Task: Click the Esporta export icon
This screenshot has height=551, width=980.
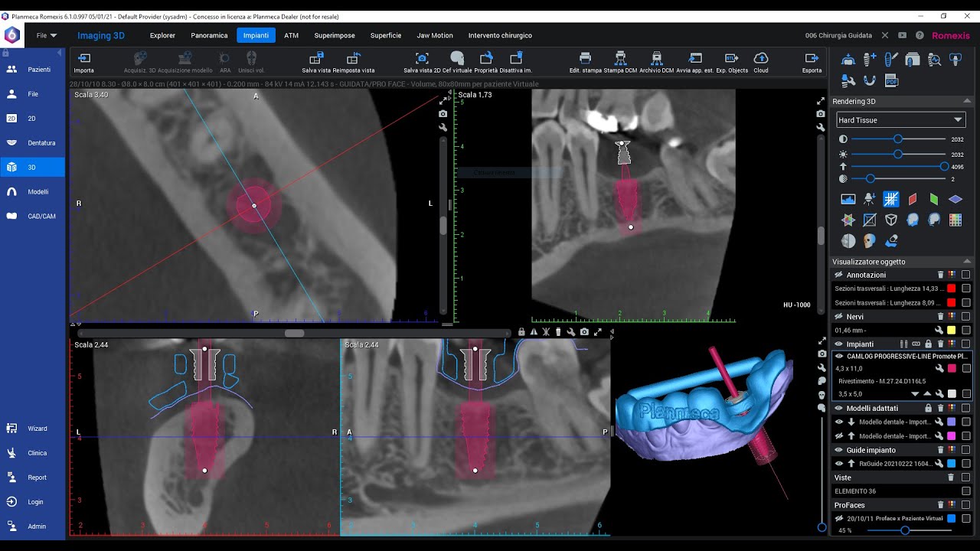Action: [x=812, y=58]
